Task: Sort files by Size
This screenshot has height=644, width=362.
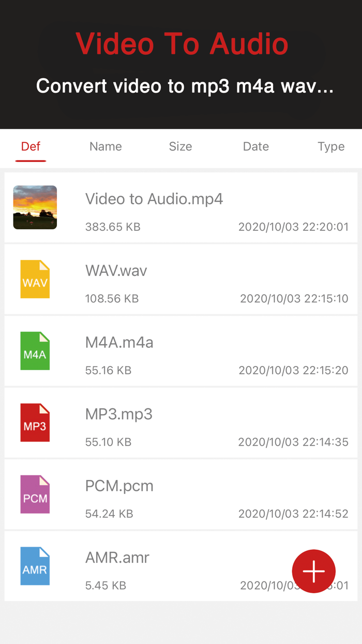Action: click(180, 147)
